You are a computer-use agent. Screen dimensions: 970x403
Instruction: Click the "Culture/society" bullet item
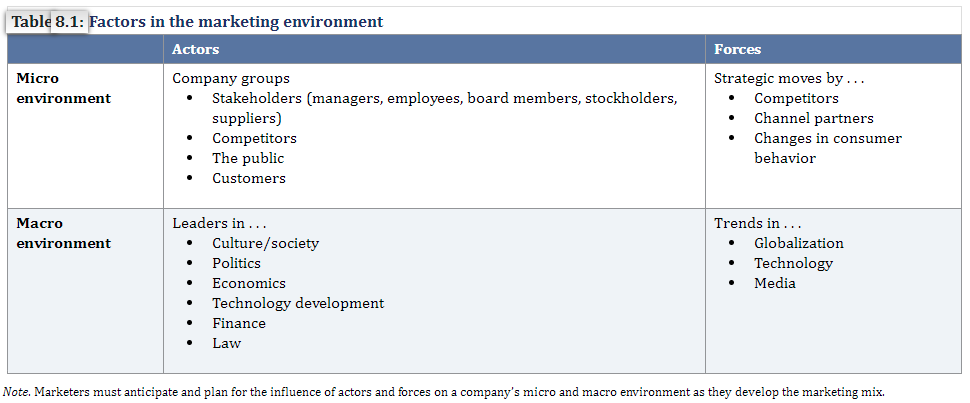[x=265, y=243]
